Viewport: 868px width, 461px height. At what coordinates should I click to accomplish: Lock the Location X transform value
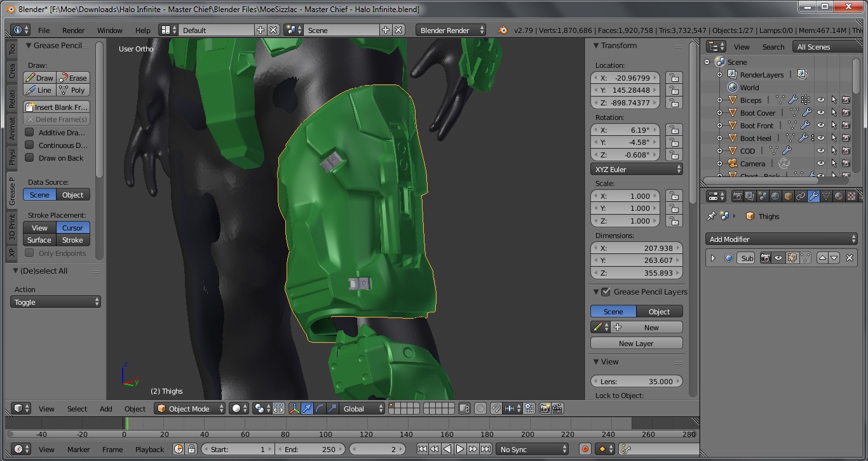pyautogui.click(x=674, y=77)
